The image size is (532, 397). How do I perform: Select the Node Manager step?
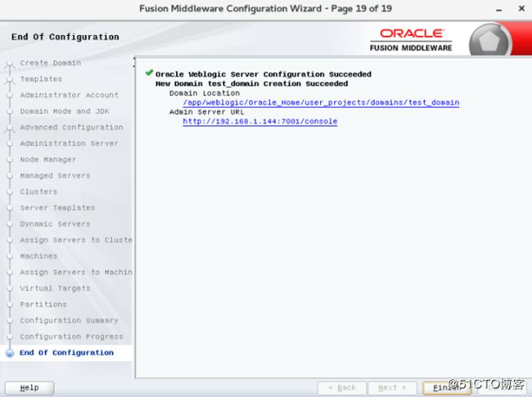[47, 160]
